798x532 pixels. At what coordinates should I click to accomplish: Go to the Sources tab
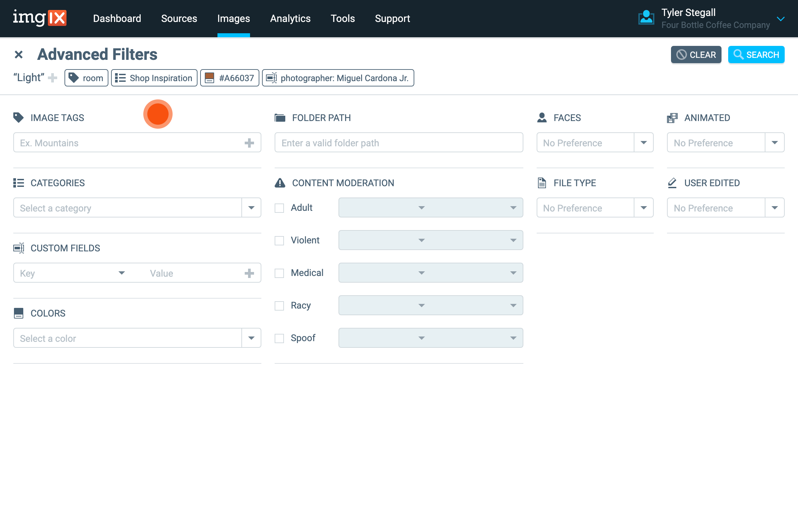(x=179, y=18)
